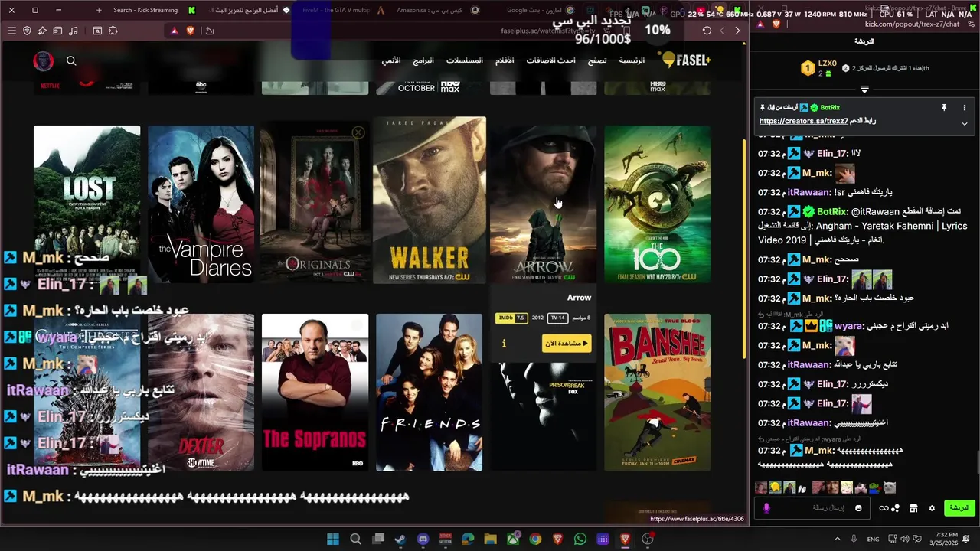
Task: Show hidden system tray icons
Action: (x=837, y=540)
